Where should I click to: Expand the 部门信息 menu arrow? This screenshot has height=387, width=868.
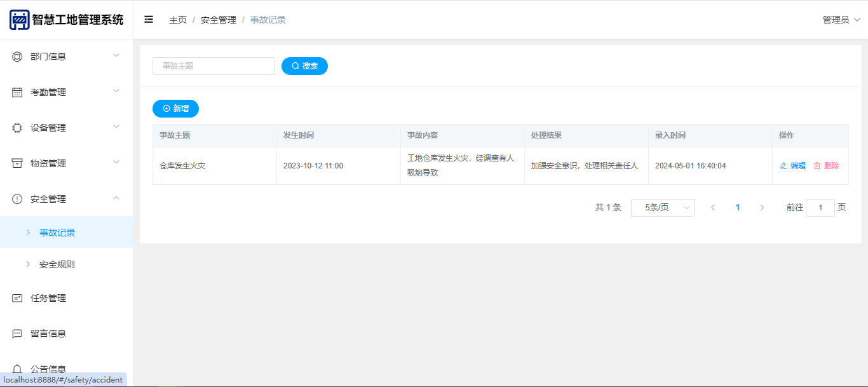click(x=116, y=56)
